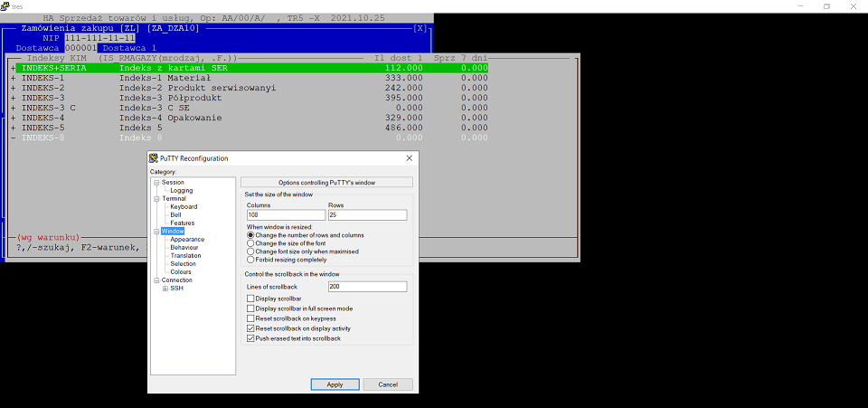Image resolution: width=868 pixels, height=408 pixels.
Task: Open the Terminal category
Action: [x=174, y=198]
